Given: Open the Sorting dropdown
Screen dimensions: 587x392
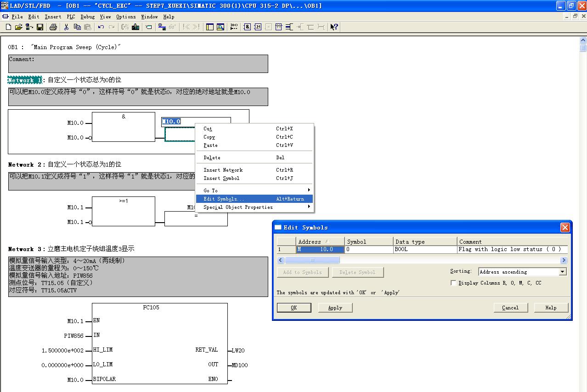Looking at the screenshot, I should [x=562, y=272].
